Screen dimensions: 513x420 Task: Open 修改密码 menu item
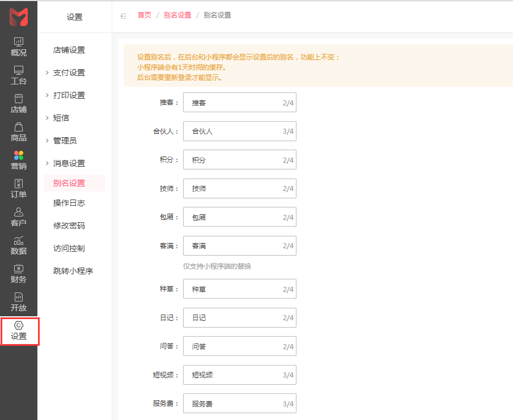click(69, 226)
